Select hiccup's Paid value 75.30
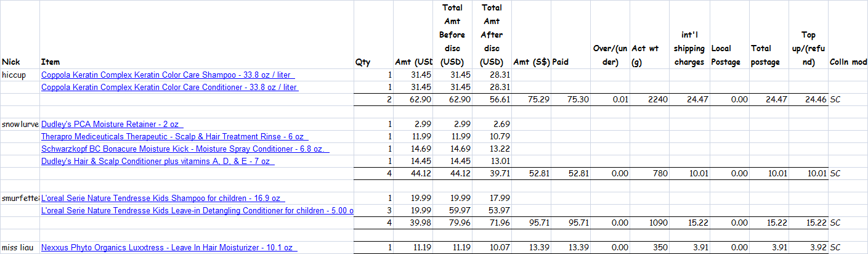The height and width of the screenshot is (254, 868). coord(570,99)
